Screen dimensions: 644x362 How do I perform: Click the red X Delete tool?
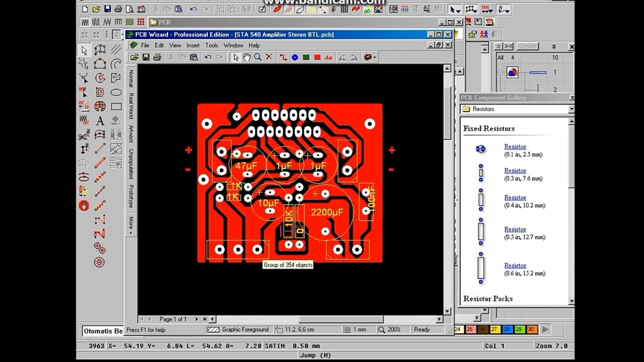pyautogui.click(x=269, y=57)
